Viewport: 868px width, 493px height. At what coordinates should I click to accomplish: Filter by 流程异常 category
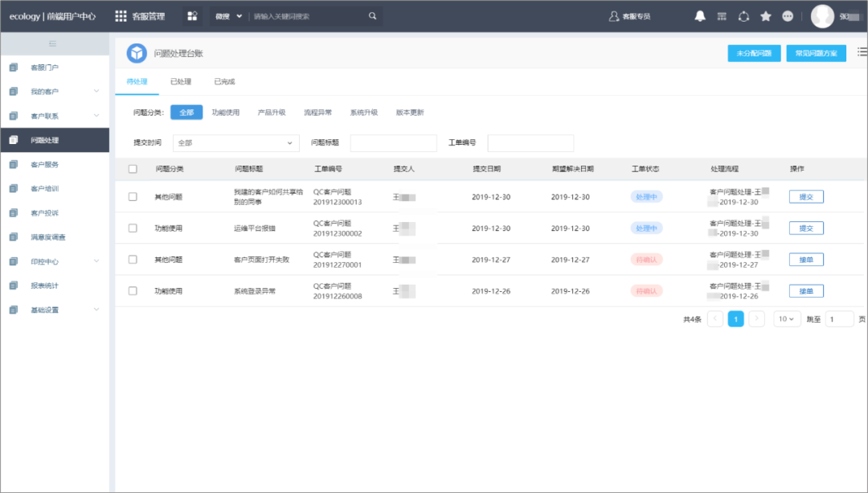(x=317, y=113)
